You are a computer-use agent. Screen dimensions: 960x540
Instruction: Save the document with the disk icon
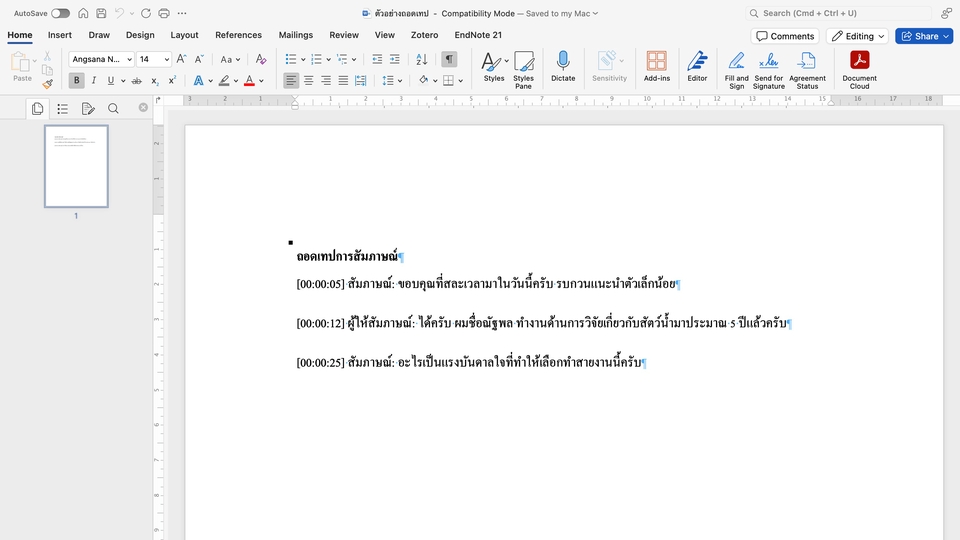pos(101,13)
